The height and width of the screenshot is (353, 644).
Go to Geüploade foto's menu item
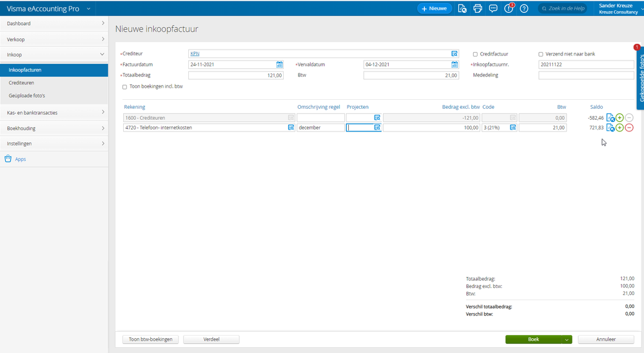26,95
